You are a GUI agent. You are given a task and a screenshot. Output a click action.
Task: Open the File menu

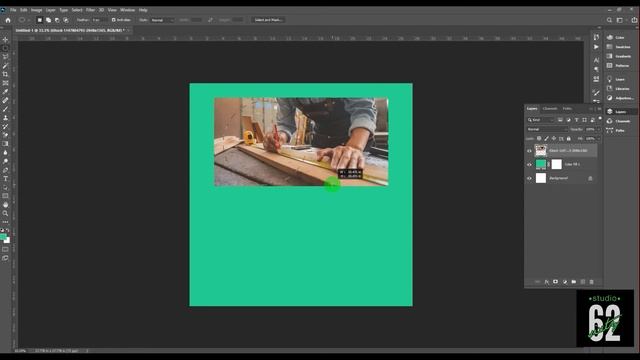click(13, 10)
